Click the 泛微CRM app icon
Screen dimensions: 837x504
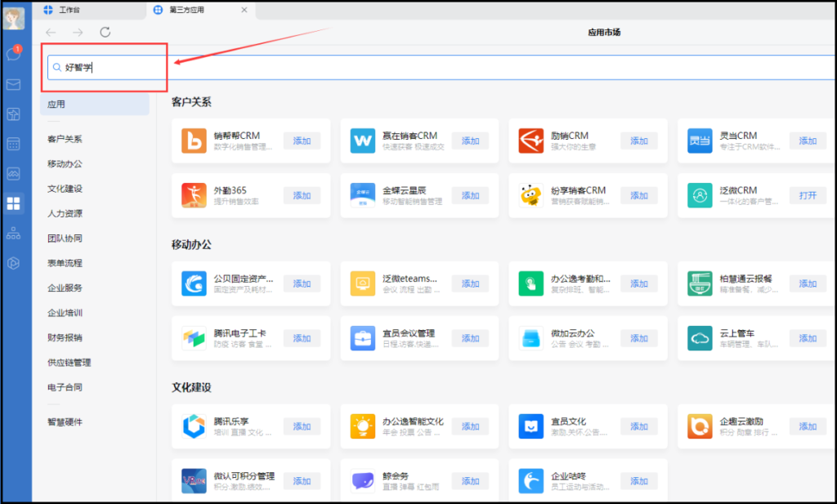(700, 195)
